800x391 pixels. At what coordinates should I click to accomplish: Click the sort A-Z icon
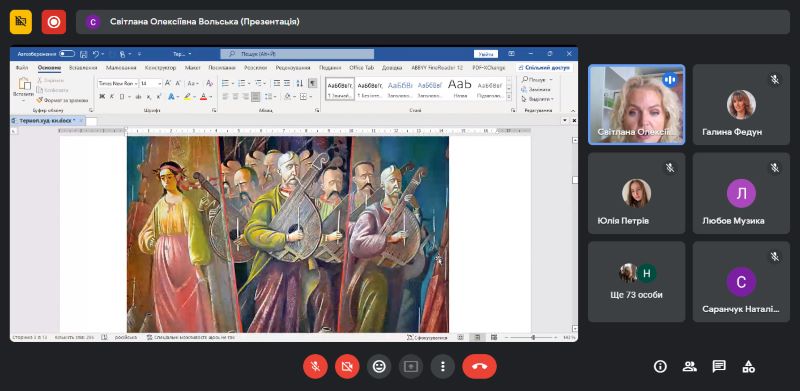coord(299,83)
